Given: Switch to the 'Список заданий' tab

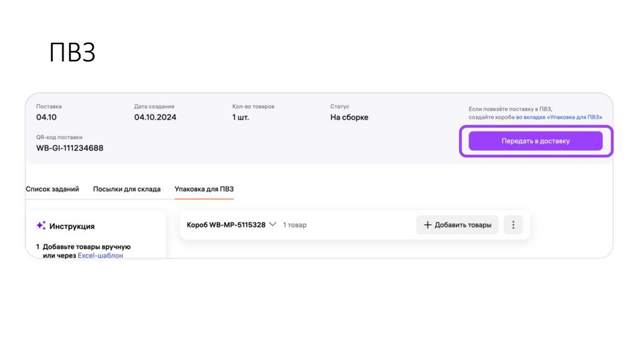Looking at the screenshot, I should [52, 189].
